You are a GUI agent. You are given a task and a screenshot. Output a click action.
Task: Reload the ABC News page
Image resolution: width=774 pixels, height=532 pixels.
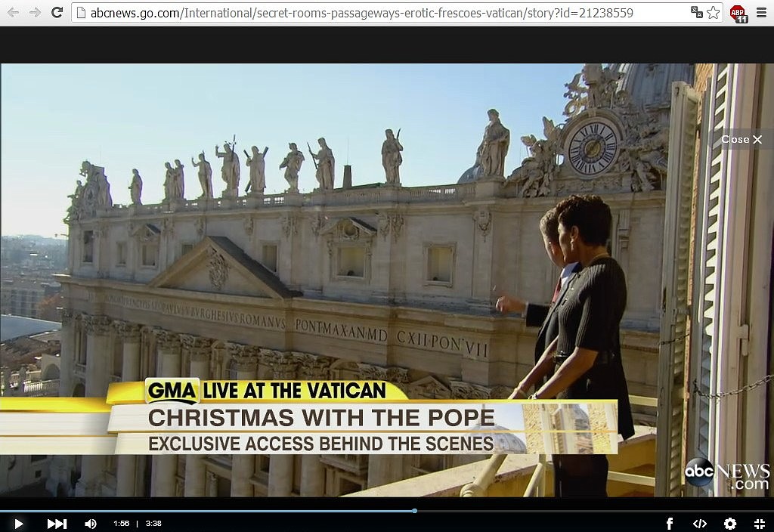57,12
